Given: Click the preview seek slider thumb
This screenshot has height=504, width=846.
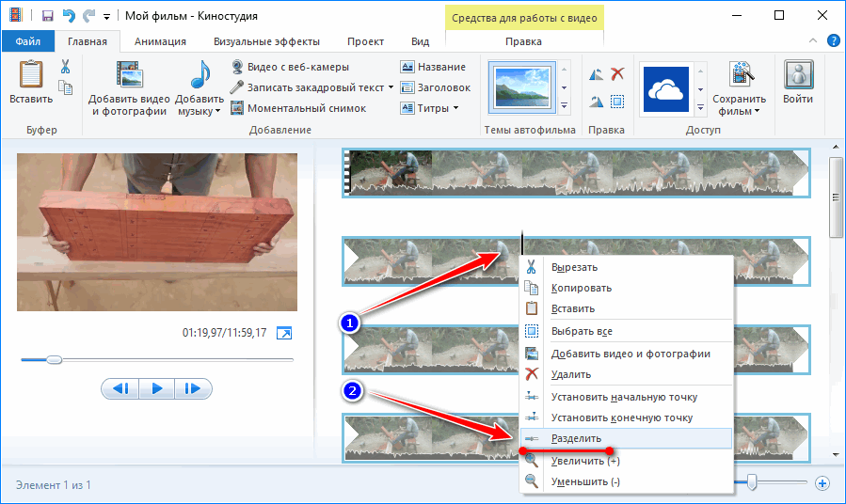Looking at the screenshot, I should (x=54, y=359).
